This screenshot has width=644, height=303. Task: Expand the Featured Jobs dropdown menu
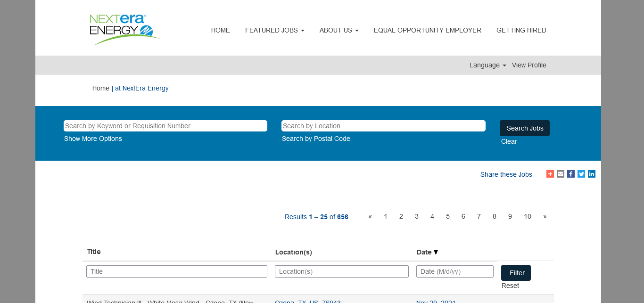[x=274, y=30]
